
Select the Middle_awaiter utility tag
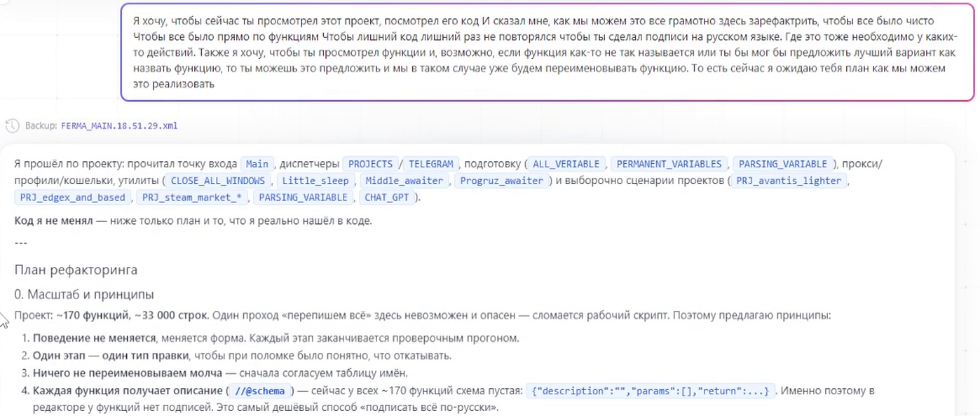[x=404, y=181]
